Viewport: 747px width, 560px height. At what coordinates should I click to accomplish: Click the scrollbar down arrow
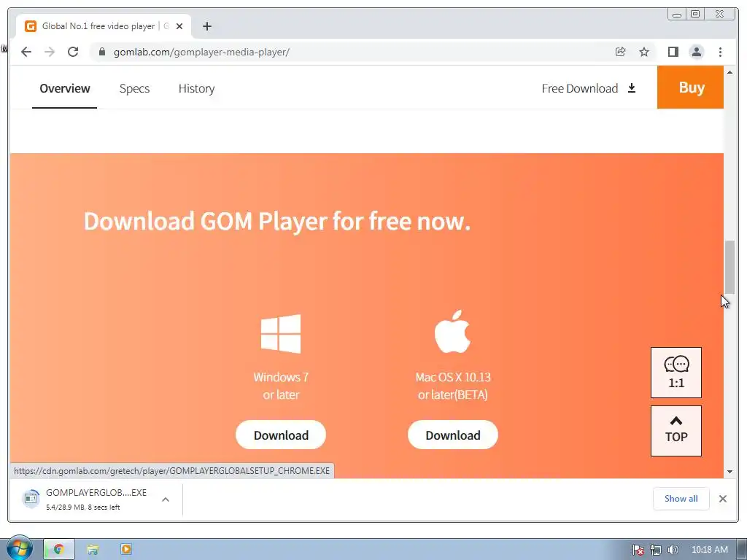[x=729, y=472]
